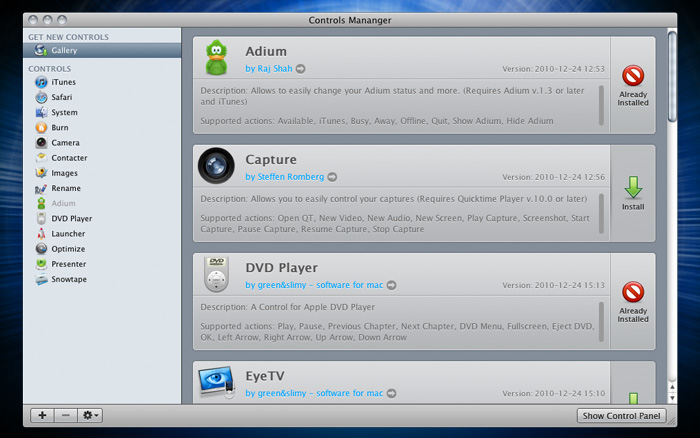700x438 pixels.
Task: Select Burn label in controls list
Action: pyautogui.click(x=60, y=128)
